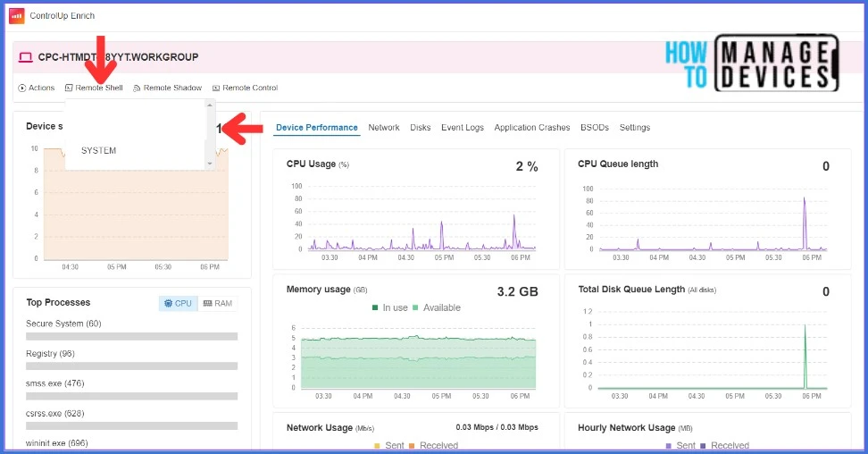Select SYSTEM from the Remote Shell dropdown
This screenshot has width=868, height=454.
pyautogui.click(x=98, y=150)
